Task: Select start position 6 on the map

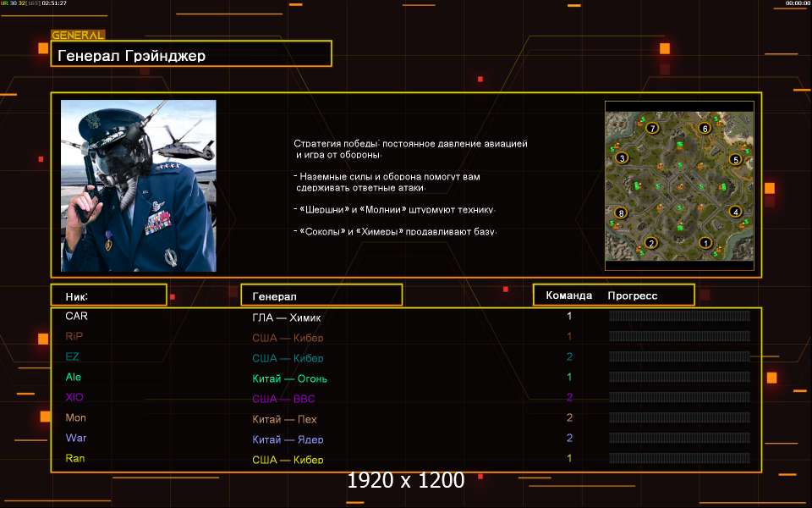Action: [x=705, y=129]
